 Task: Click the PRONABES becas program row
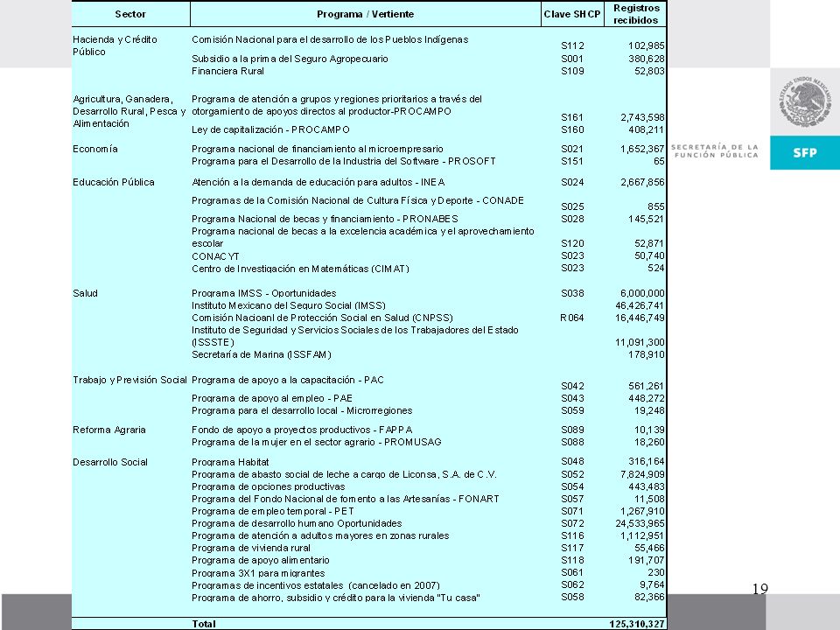pyautogui.click(x=325, y=219)
